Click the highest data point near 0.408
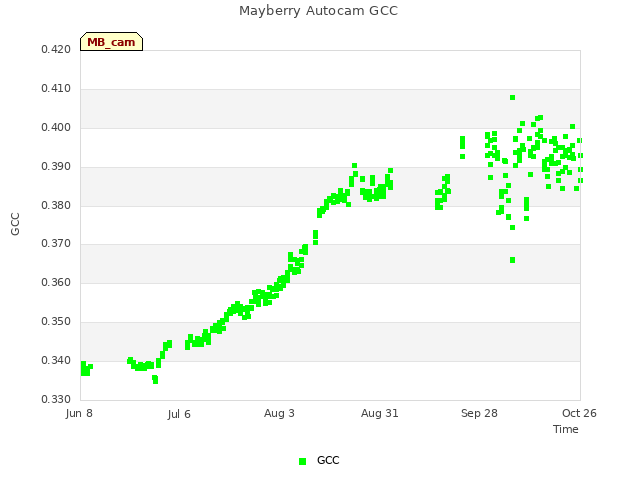The image size is (640, 480). [513, 98]
